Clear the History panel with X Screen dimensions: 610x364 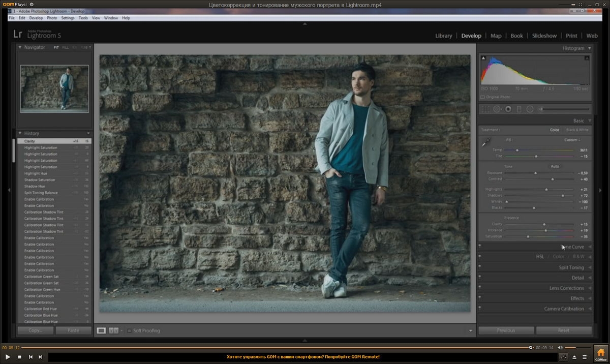tap(88, 133)
